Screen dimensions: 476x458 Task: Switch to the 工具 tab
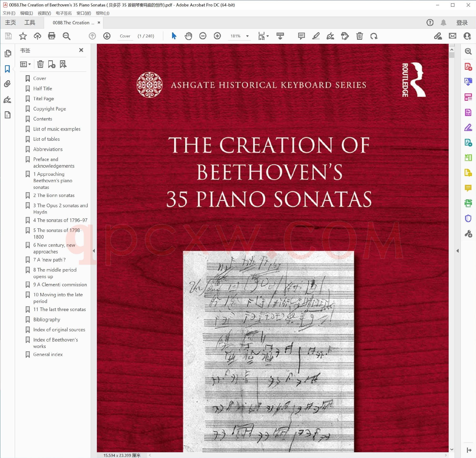click(30, 23)
